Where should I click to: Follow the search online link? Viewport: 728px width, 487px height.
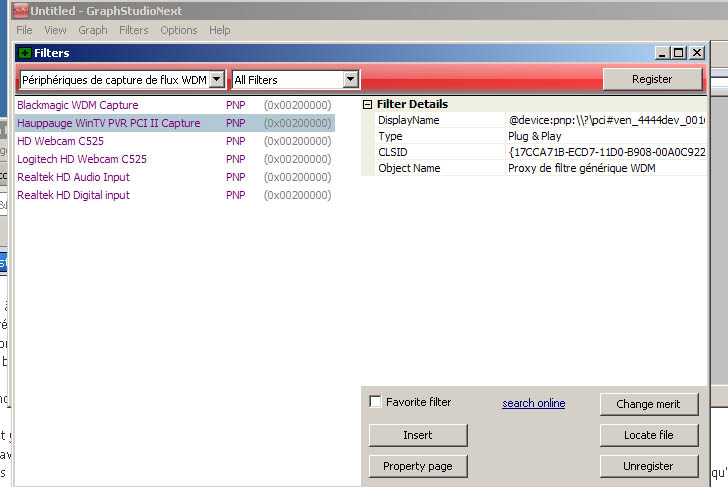click(x=533, y=403)
